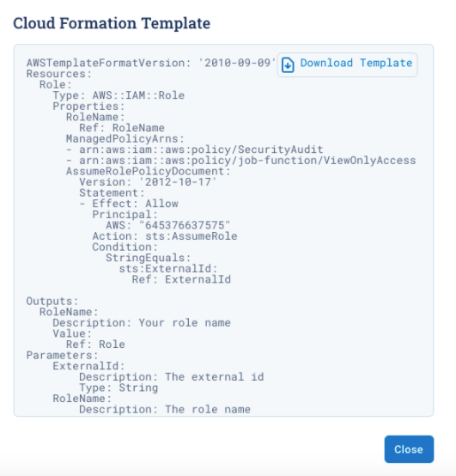Image resolution: width=456 pixels, height=476 pixels.
Task: Click the Cloud Formation Template heading
Action: coord(112,23)
